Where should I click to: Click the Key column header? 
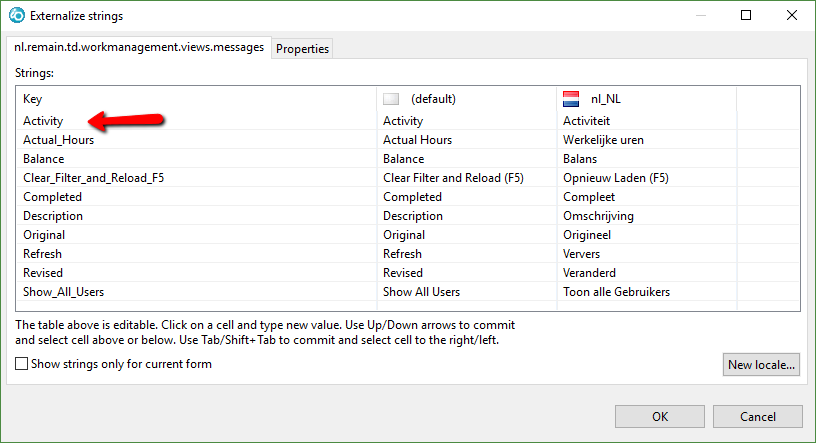tap(33, 99)
